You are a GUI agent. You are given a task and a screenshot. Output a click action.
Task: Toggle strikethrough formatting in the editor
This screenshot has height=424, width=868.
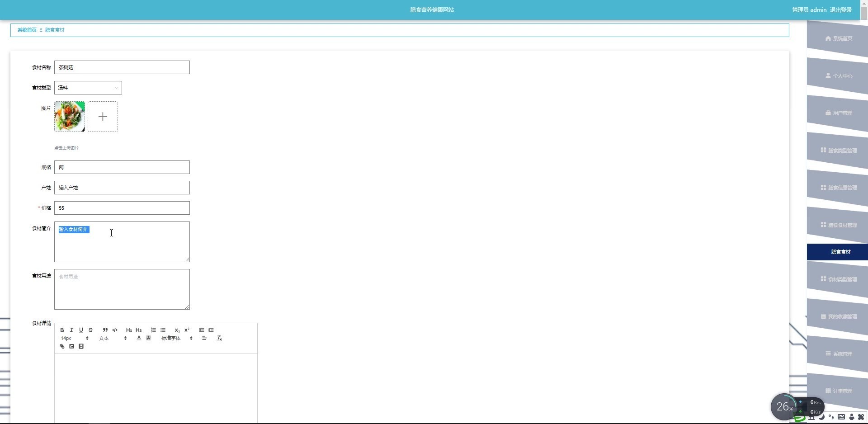[x=90, y=330]
